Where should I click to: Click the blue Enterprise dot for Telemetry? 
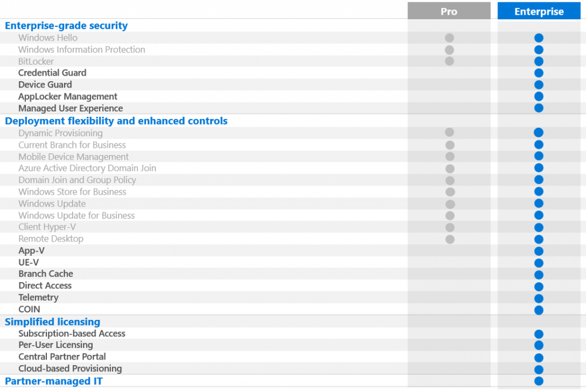pos(538,298)
